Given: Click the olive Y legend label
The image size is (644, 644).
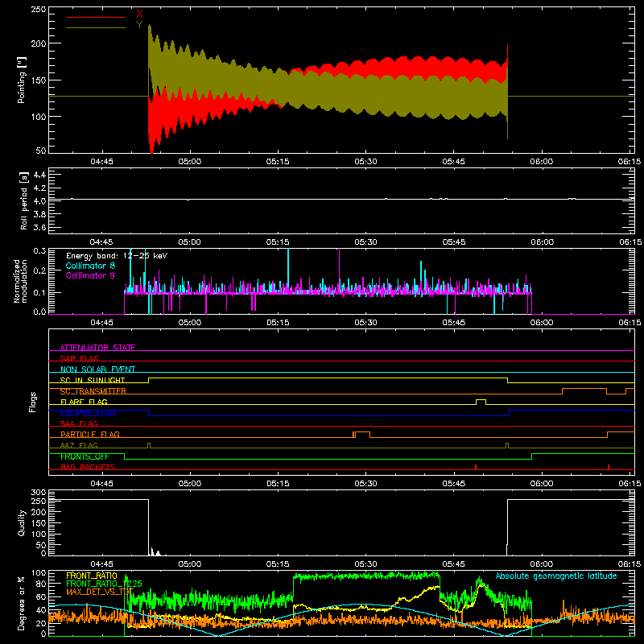Looking at the screenshot, I should (139, 25).
